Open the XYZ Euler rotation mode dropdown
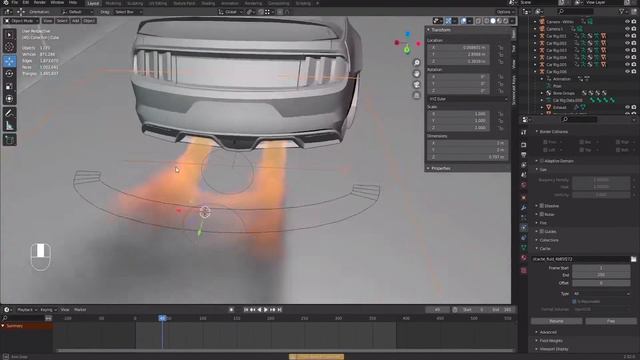The image size is (640, 360). [468, 99]
